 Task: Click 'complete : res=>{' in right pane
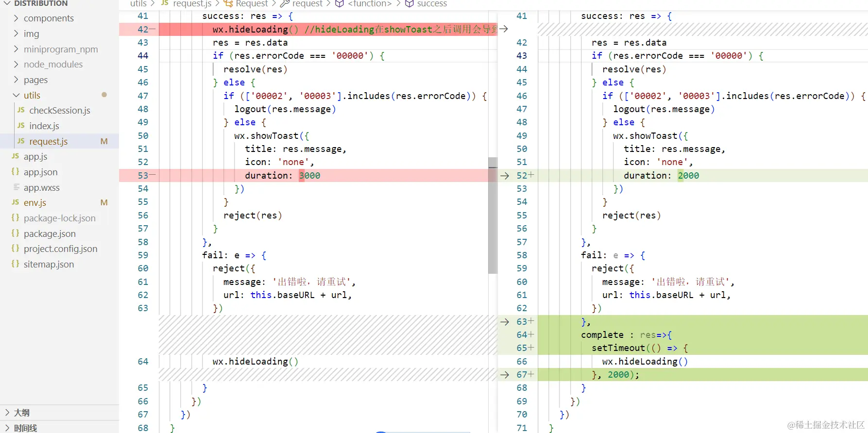pos(626,334)
